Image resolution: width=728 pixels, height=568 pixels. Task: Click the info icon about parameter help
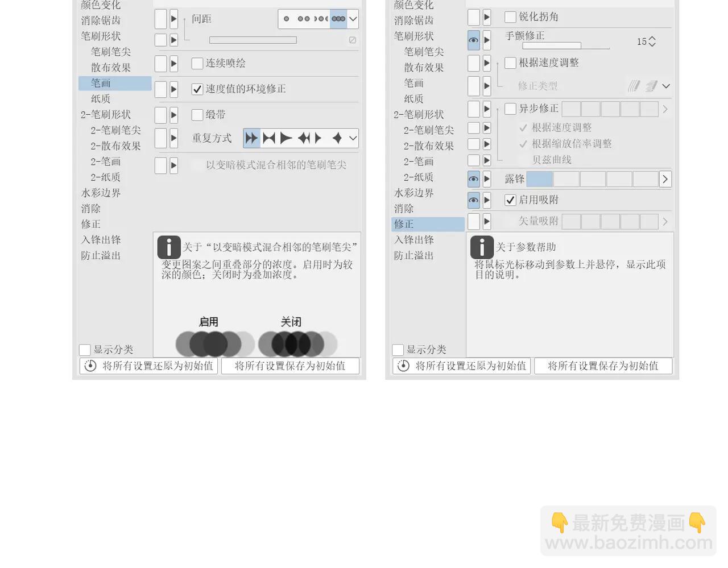tap(482, 247)
